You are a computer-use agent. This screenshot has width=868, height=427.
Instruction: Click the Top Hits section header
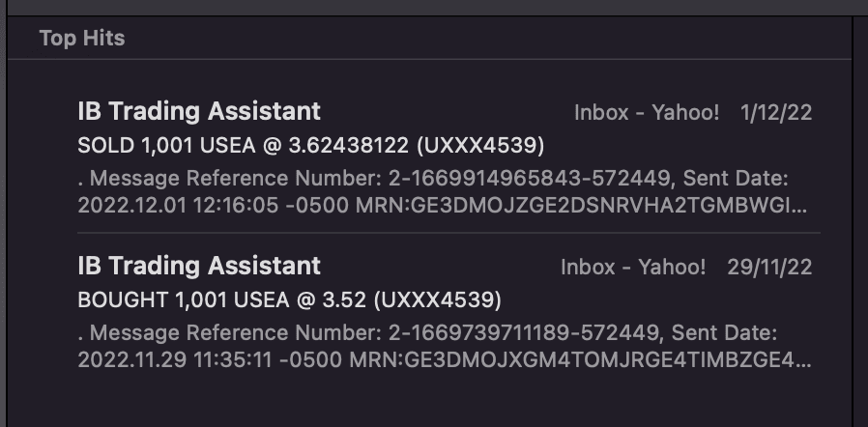tap(82, 39)
